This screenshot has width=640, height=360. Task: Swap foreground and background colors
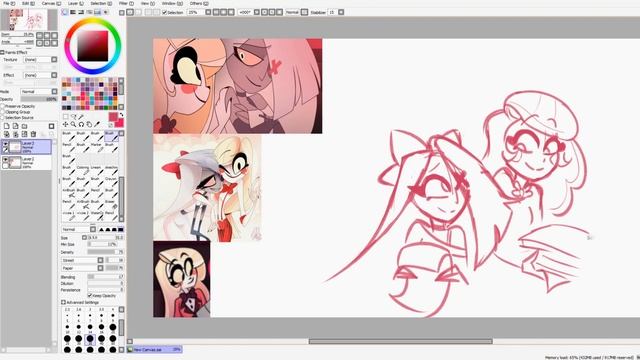click(121, 115)
